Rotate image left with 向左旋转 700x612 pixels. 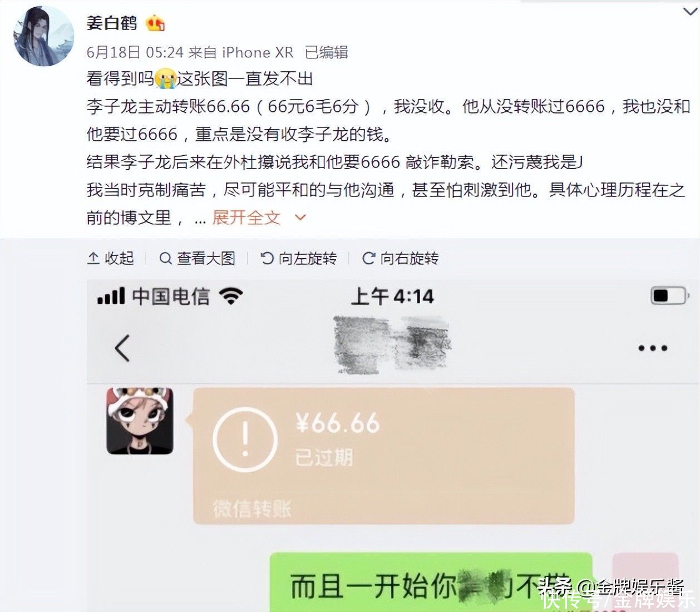click(299, 258)
